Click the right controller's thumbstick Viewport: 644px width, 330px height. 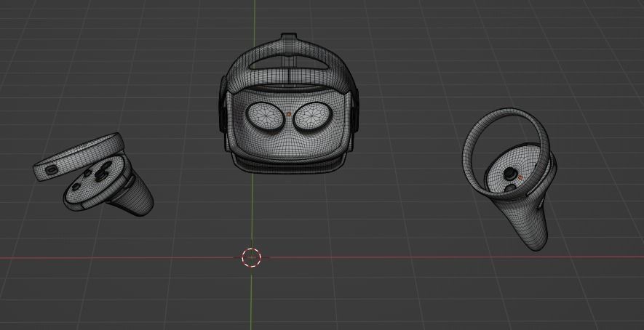tap(510, 173)
